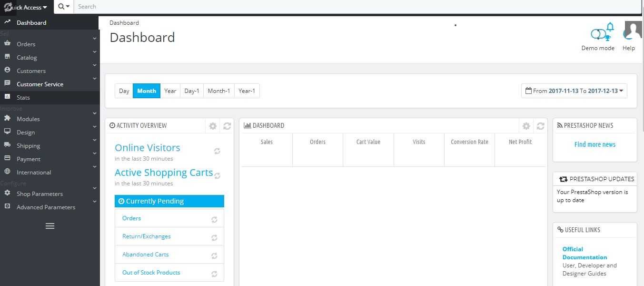Select the Month period button
This screenshot has height=286, width=644.
(147, 91)
